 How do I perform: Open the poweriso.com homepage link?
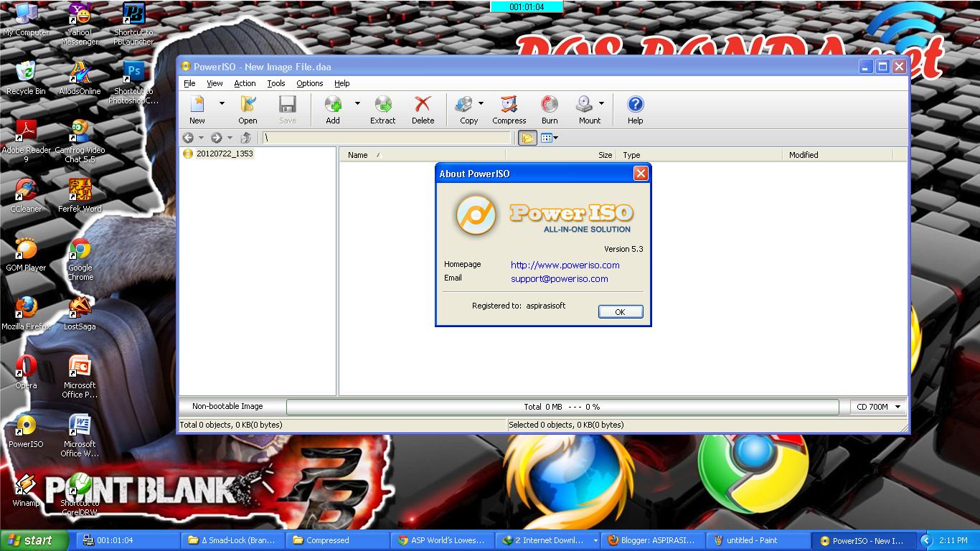coord(565,265)
